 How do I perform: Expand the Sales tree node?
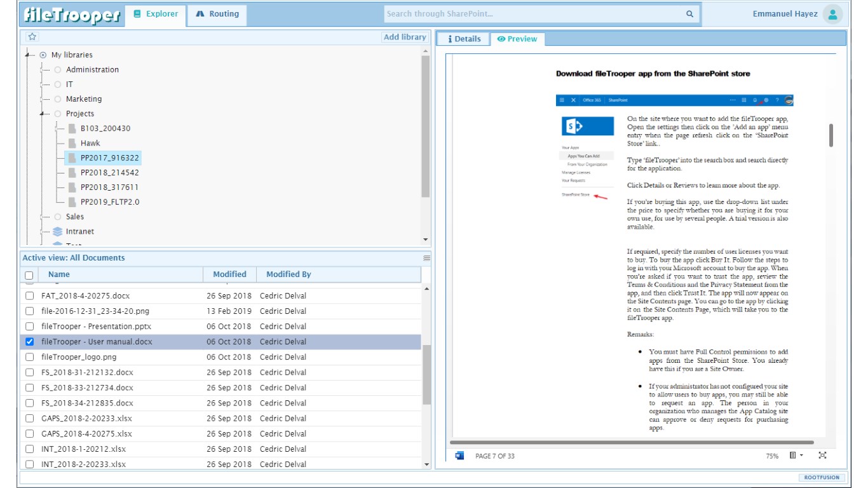tap(41, 217)
